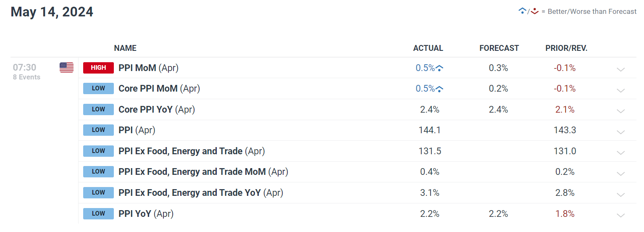The height and width of the screenshot is (232, 644).
Task: Click better-than-forecast arrow beside PPI MoM actual
Action: (x=439, y=68)
